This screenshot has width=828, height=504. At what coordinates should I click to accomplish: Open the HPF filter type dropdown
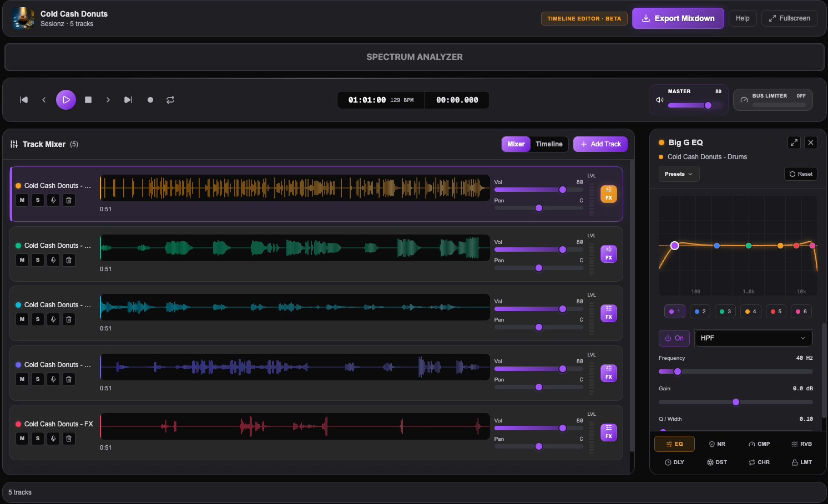click(754, 338)
